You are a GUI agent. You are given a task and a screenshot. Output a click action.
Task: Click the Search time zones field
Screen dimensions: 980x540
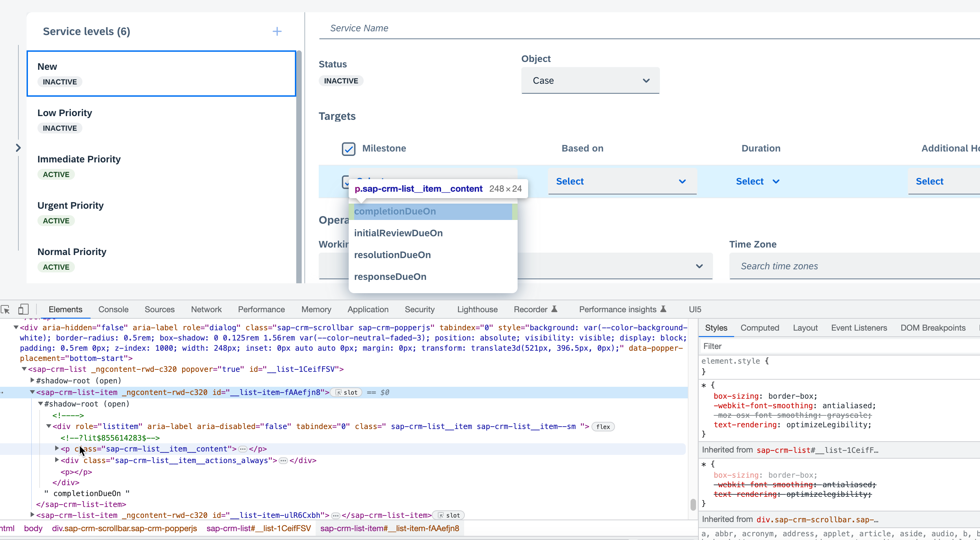[854, 266]
